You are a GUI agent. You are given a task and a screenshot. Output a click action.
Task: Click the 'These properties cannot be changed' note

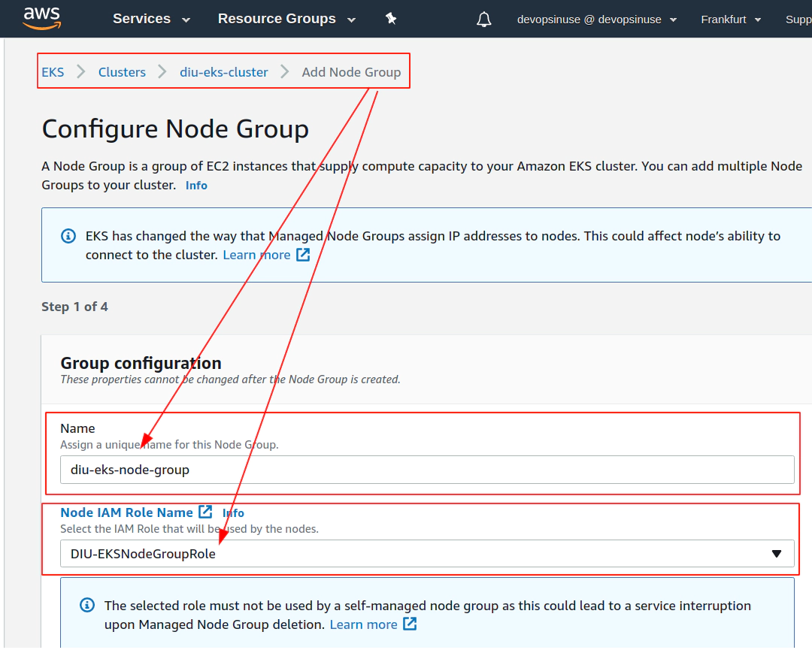[231, 379]
